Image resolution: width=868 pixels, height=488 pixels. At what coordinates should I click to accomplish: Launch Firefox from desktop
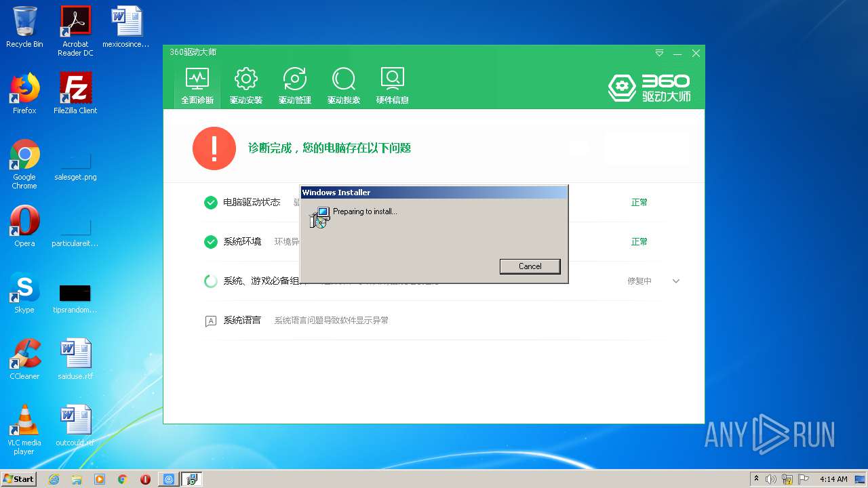(24, 94)
